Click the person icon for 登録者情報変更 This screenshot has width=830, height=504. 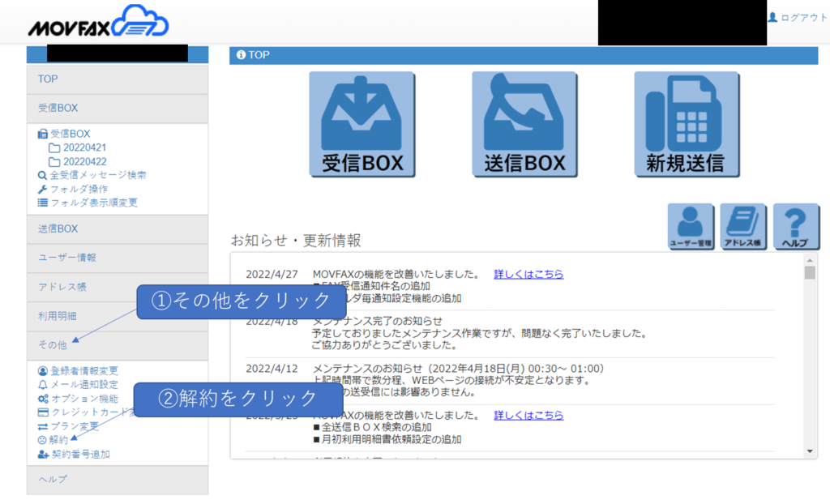tap(43, 370)
